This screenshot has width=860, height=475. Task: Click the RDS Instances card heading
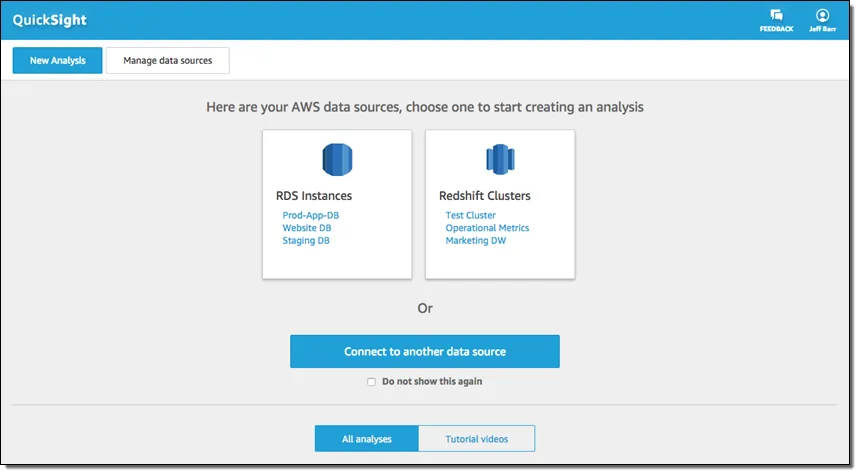(314, 196)
